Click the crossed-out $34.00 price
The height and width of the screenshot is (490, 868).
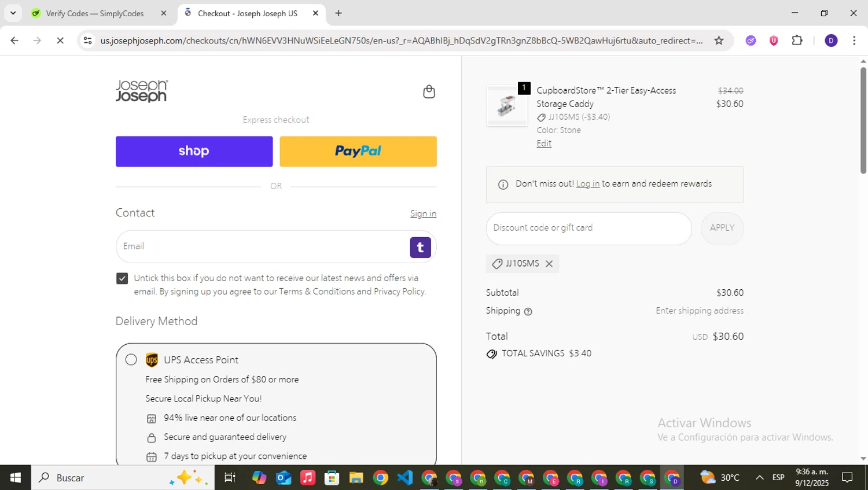[x=730, y=90]
